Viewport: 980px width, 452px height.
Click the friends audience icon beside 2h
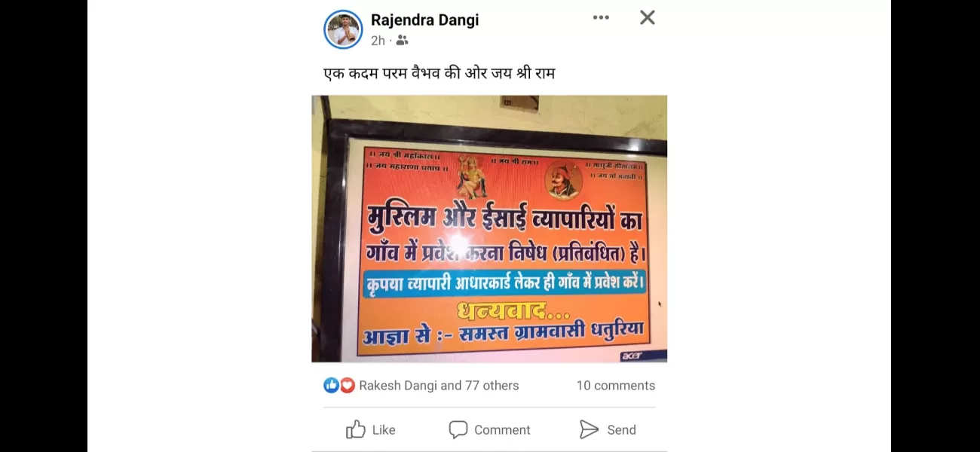tap(402, 41)
